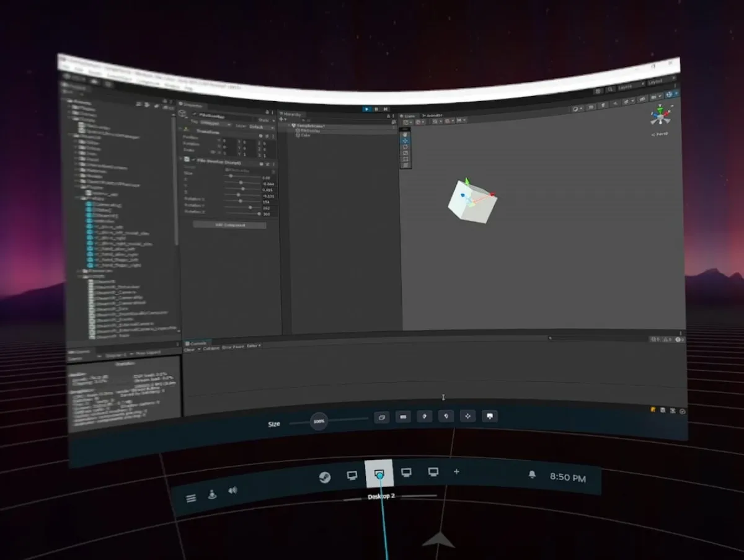Collapse the SampleScene hierarchy arrow
Image resolution: width=744 pixels, height=560 pixels.
tap(290, 126)
